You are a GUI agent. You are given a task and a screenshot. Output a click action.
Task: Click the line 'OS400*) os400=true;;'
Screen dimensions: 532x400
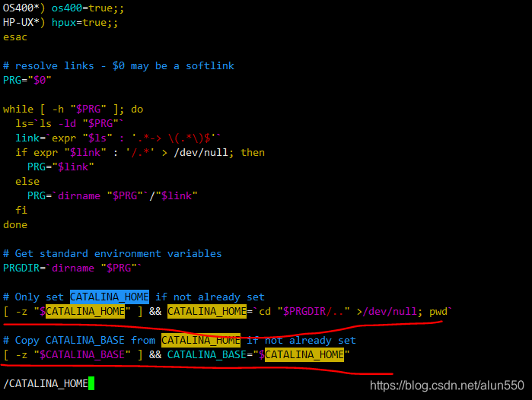click(x=63, y=8)
